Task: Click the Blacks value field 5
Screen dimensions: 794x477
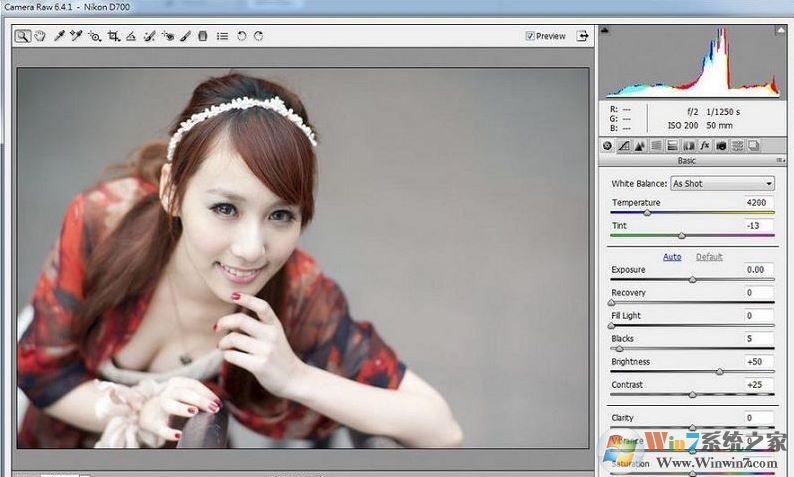Action: point(759,338)
